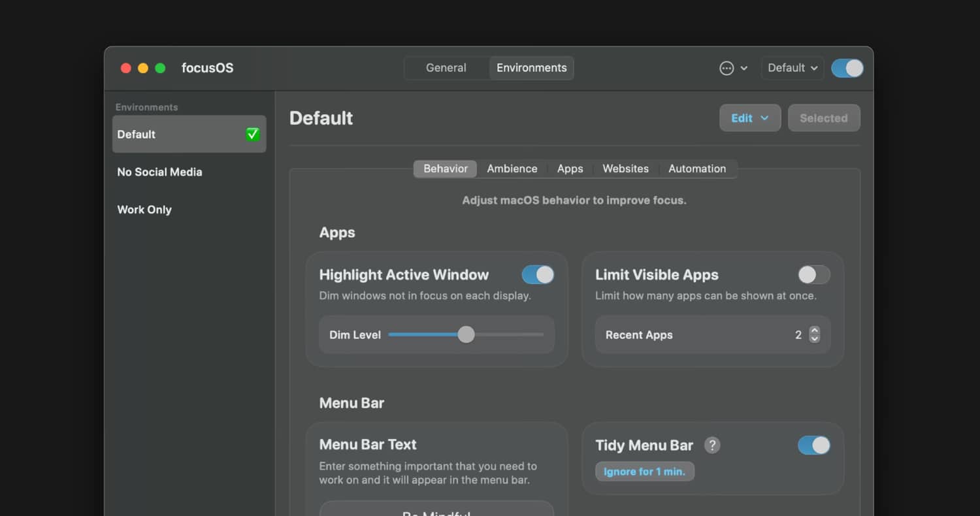Select the Default environment in sidebar

tap(189, 134)
